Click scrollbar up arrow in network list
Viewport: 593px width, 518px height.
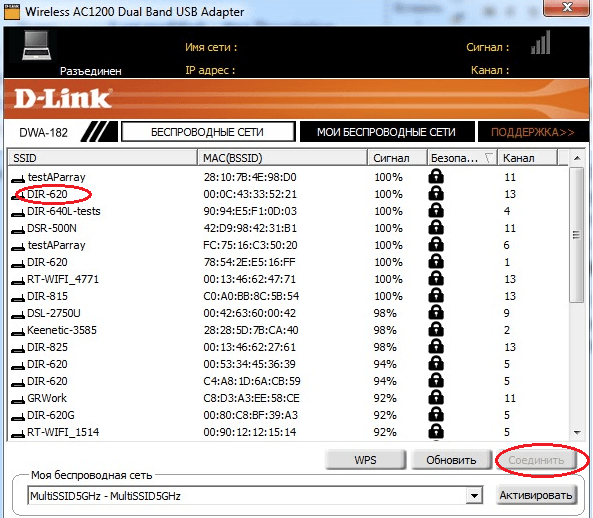coord(577,158)
